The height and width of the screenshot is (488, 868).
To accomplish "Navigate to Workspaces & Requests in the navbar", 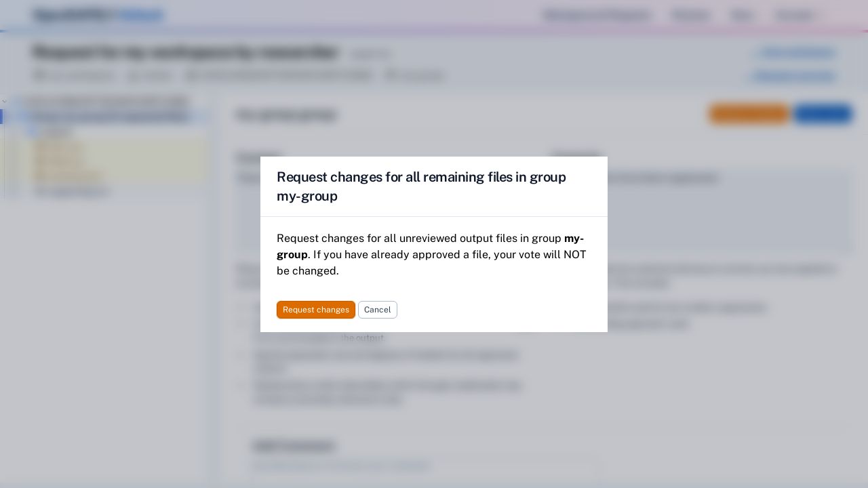I will click(x=597, y=15).
